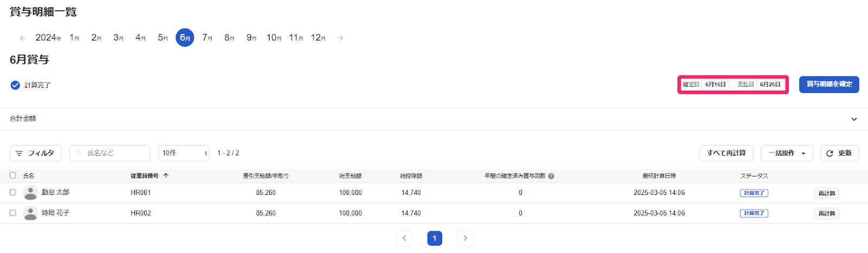
Task: Open avatar of 時給 花子
Action: (x=30, y=213)
